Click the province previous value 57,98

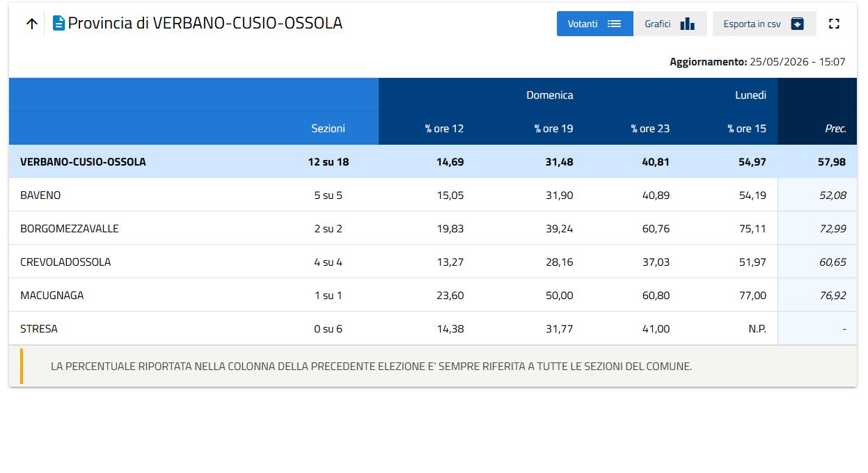832,162
